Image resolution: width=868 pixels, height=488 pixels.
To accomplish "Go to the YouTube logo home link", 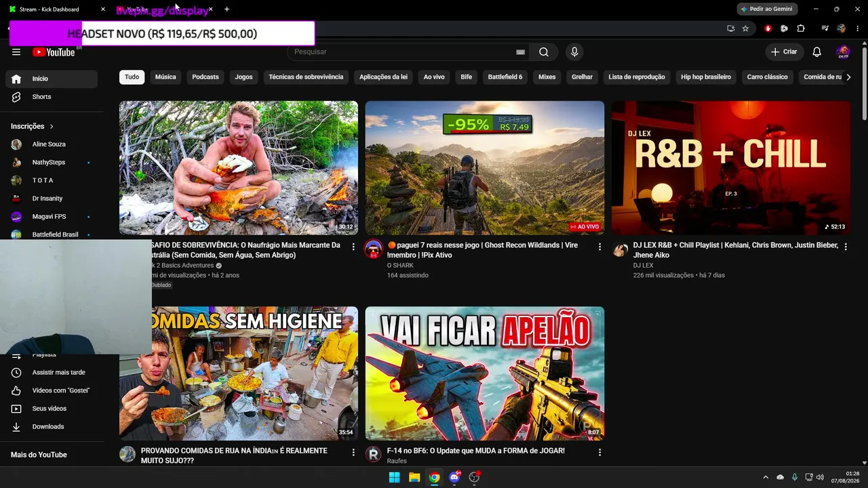I will (54, 52).
